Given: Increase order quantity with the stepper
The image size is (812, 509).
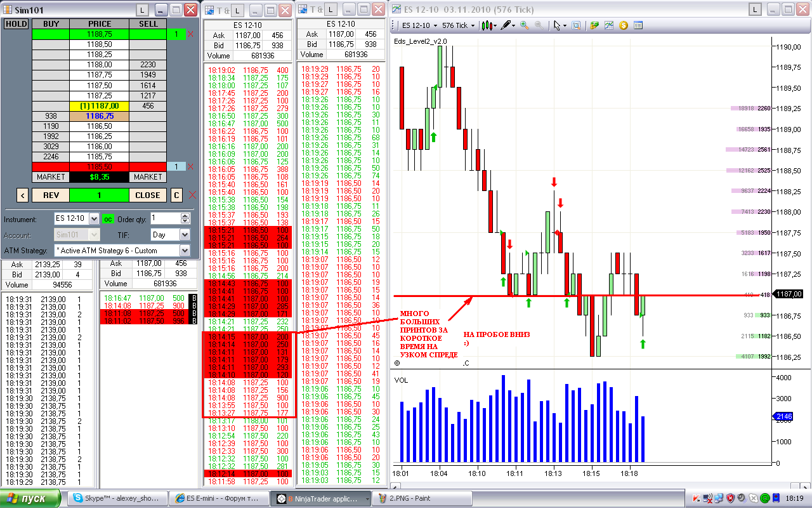Looking at the screenshot, I should point(185,216).
